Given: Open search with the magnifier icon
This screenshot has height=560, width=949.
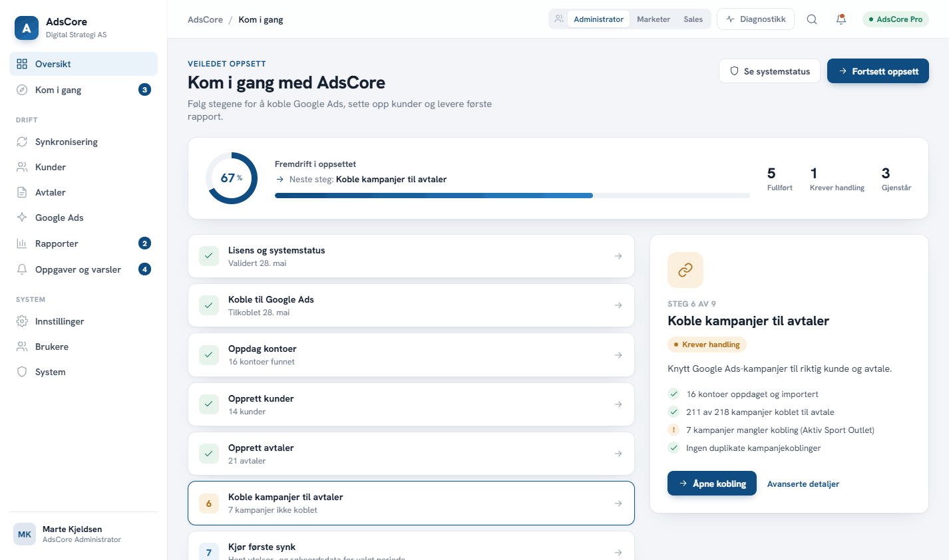Looking at the screenshot, I should point(812,19).
